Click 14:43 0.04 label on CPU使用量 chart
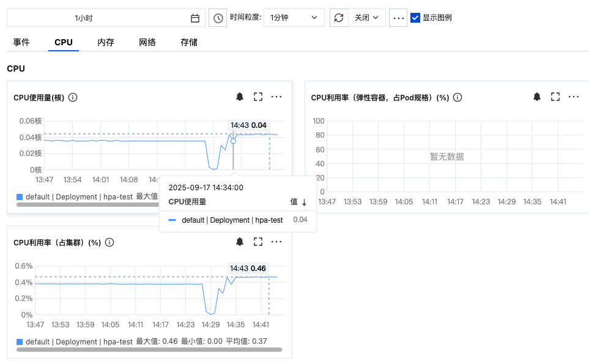 point(249,125)
